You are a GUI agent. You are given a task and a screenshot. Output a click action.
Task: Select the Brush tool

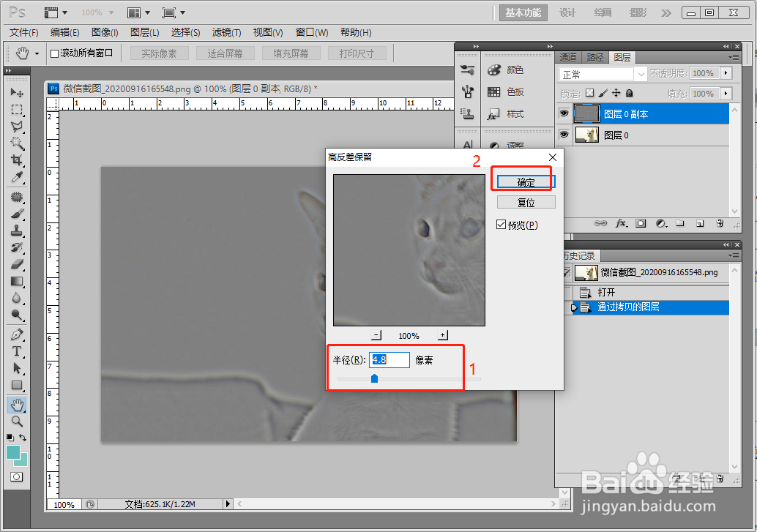[17, 214]
